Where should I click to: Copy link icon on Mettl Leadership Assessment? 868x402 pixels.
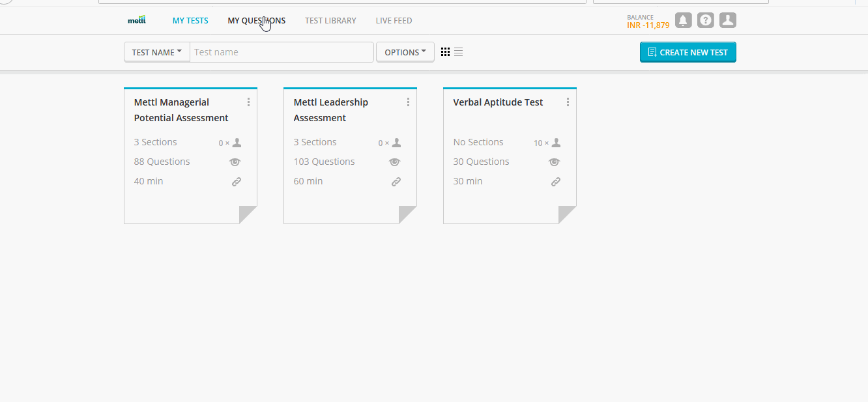[396, 182]
